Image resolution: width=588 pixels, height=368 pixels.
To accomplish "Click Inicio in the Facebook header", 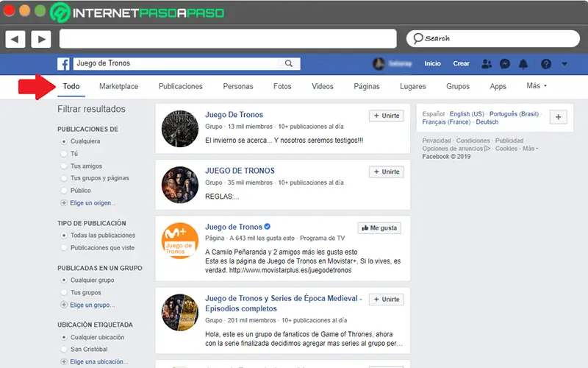I will [x=432, y=63].
